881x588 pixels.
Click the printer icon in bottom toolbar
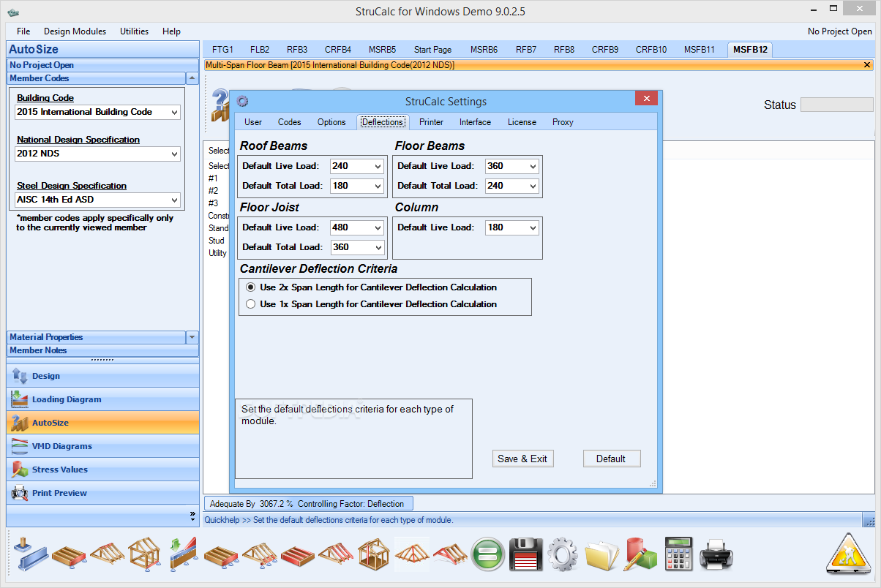716,556
